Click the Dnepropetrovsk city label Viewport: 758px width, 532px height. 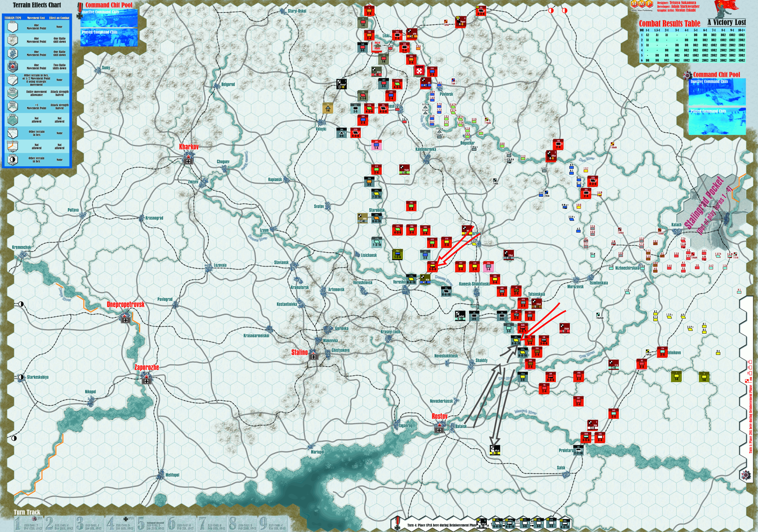125,305
